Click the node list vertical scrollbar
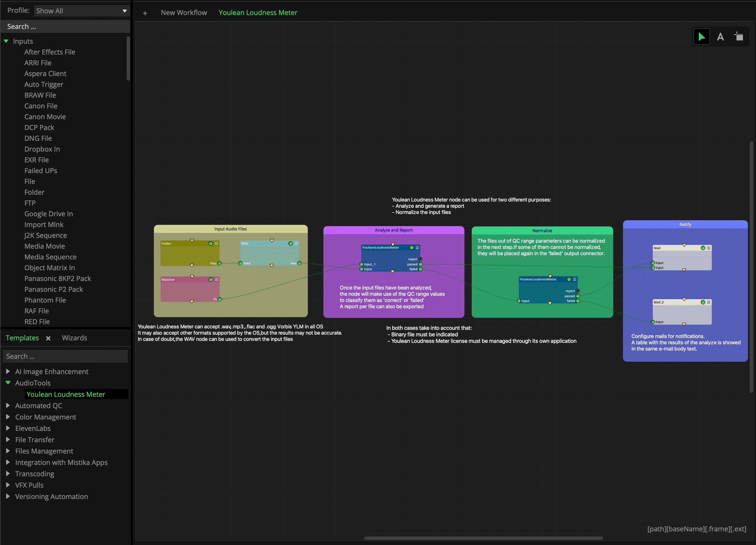 click(x=128, y=58)
